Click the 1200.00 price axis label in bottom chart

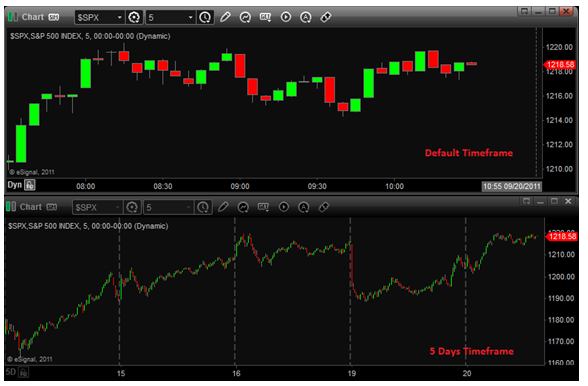561,277
